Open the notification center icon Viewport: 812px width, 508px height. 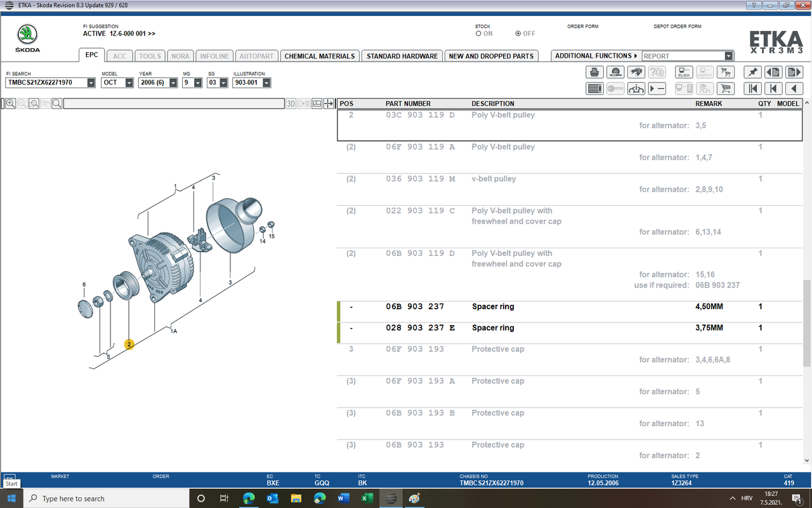point(796,498)
